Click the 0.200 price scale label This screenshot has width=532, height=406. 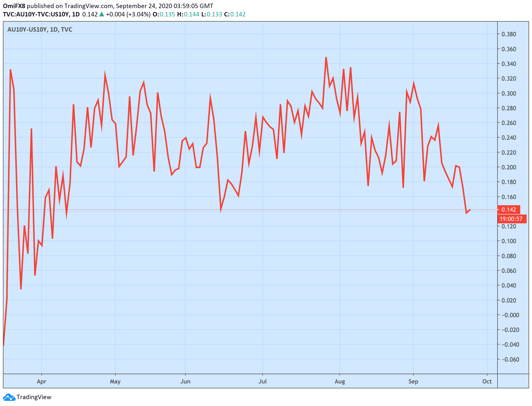point(509,167)
